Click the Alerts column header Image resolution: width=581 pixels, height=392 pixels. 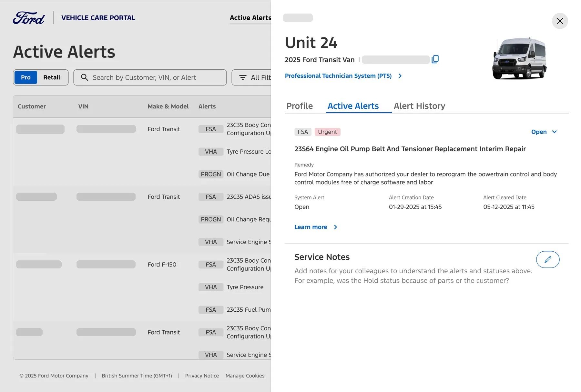click(x=207, y=106)
